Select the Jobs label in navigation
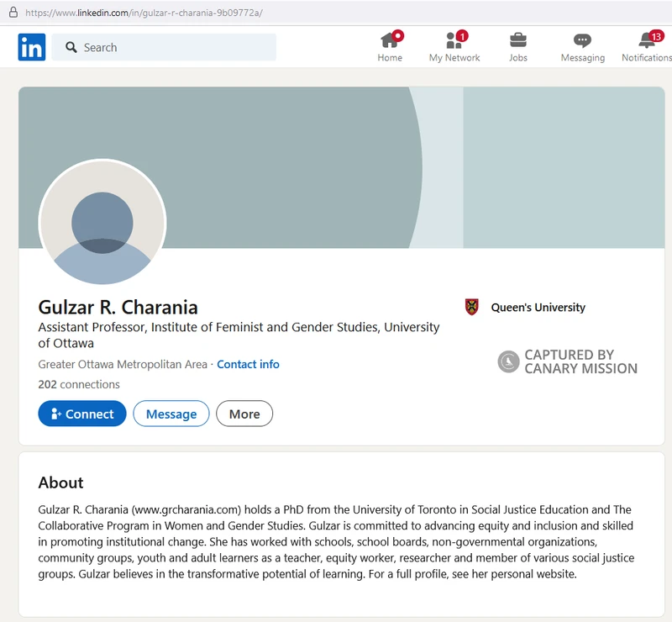This screenshot has height=622, width=672. point(518,57)
